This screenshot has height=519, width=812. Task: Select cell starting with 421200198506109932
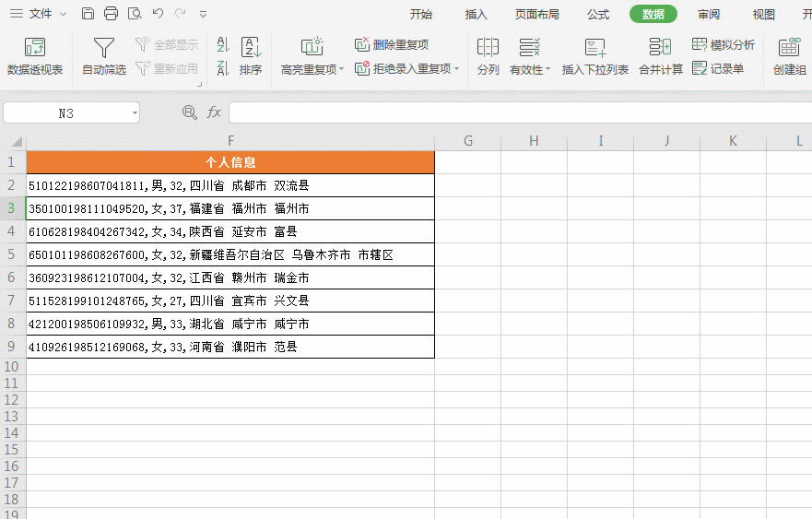pyautogui.click(x=230, y=324)
